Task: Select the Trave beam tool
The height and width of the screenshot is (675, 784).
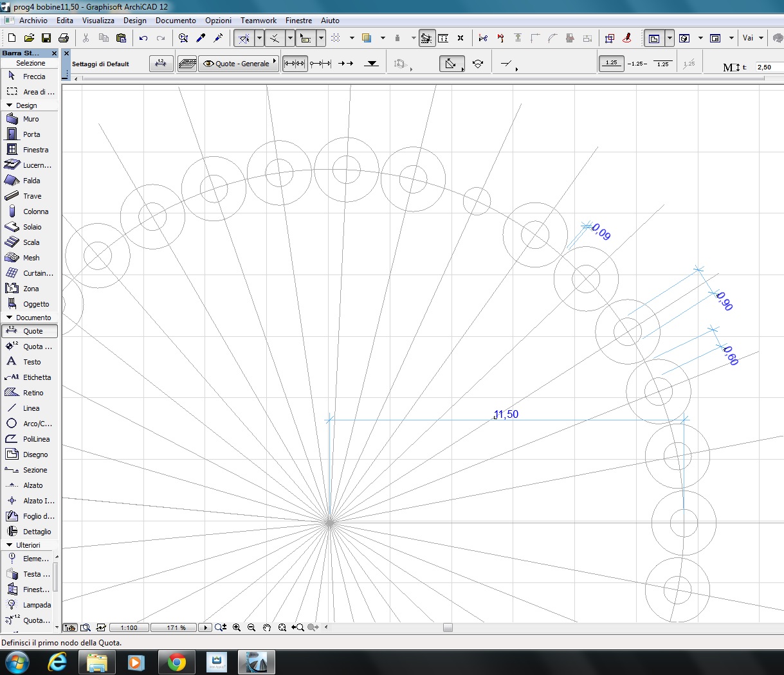Action: pos(30,196)
